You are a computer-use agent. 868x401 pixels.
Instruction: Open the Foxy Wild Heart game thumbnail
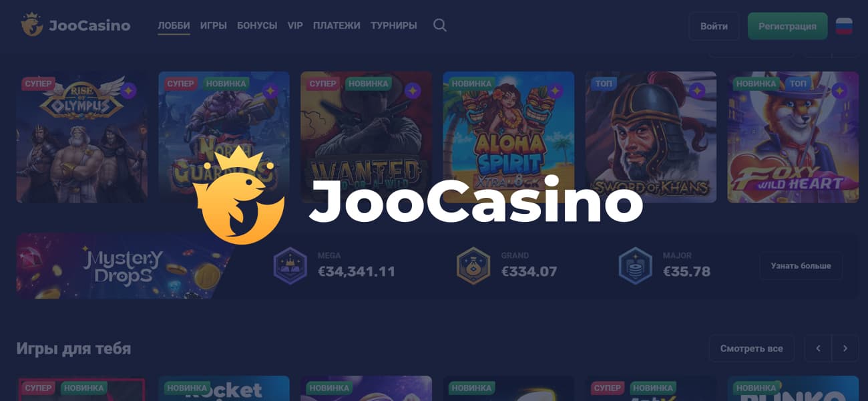pyautogui.click(x=793, y=137)
